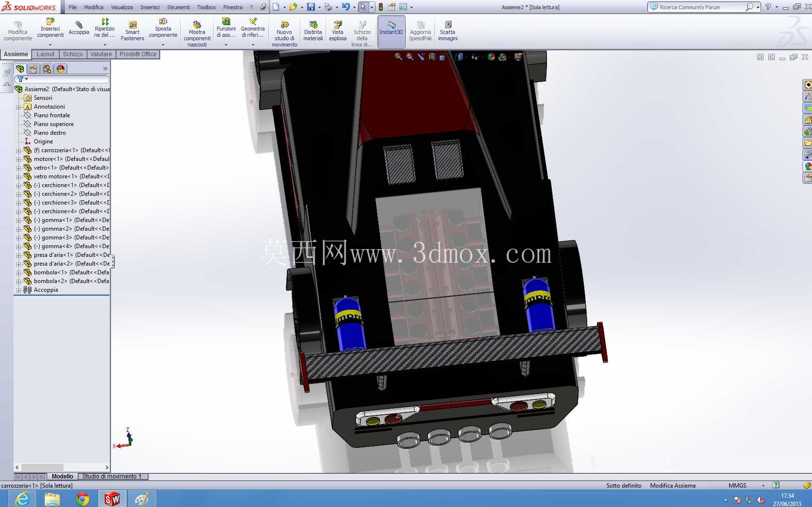This screenshot has height=507, width=812.
Task: Click the Save disk icon
Action: click(311, 7)
